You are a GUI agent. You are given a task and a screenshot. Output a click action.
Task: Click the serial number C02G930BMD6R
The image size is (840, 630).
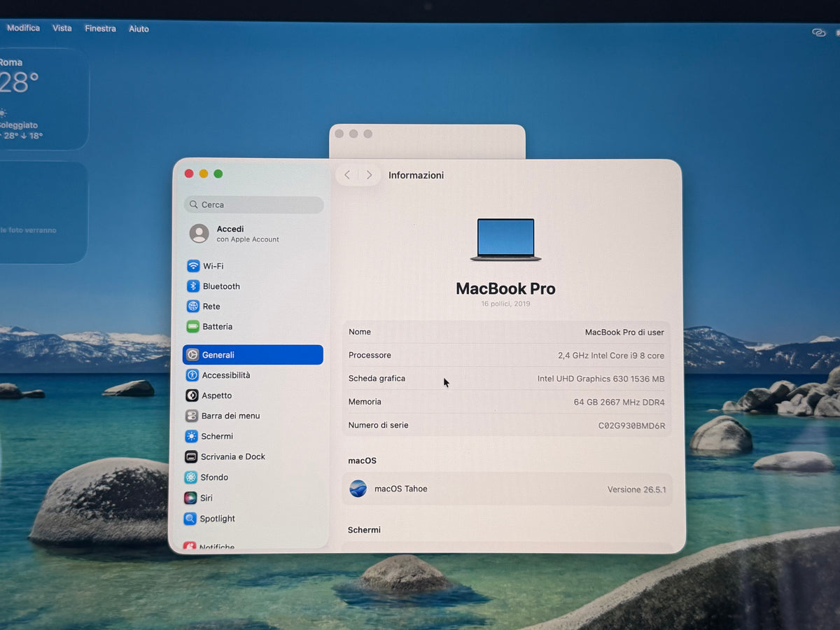pos(631,426)
